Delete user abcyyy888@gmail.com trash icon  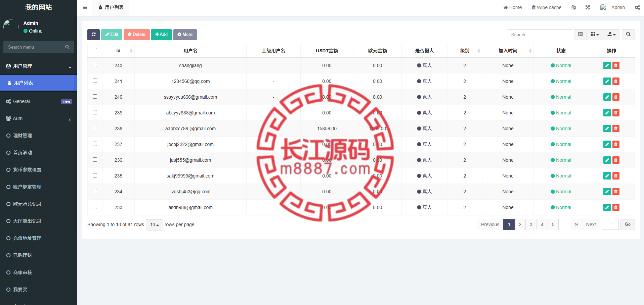[x=616, y=113]
